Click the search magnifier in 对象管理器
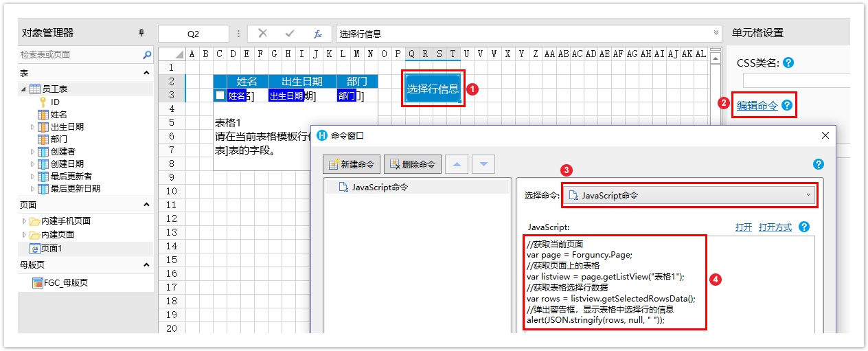Image resolution: width=868 pixels, height=351 pixels. [147, 55]
